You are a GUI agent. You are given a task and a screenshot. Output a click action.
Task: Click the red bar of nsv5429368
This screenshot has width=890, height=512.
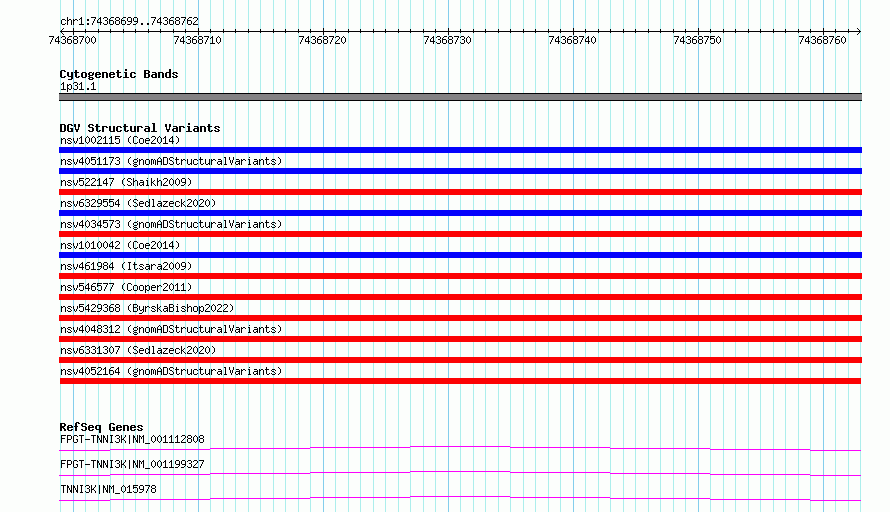point(460,318)
